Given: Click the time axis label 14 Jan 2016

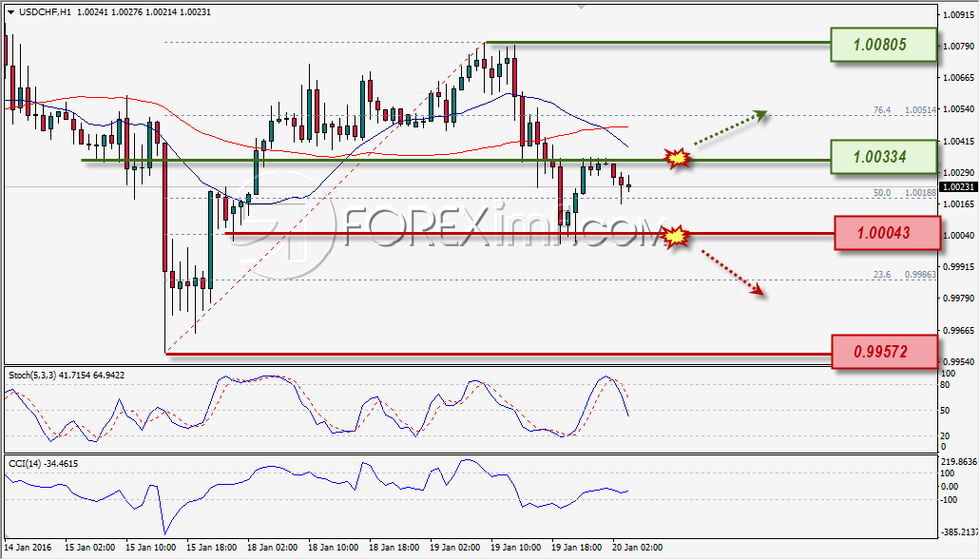Looking at the screenshot, I should tap(29, 547).
